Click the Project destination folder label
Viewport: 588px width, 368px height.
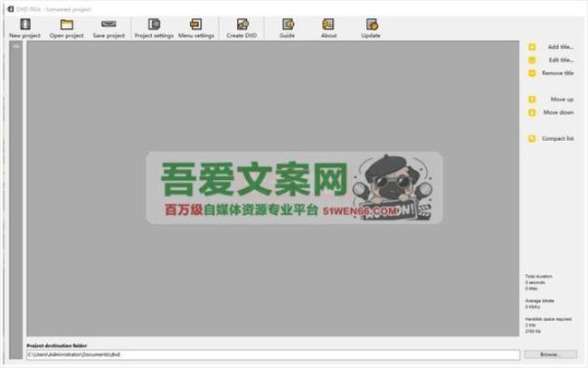click(x=57, y=345)
